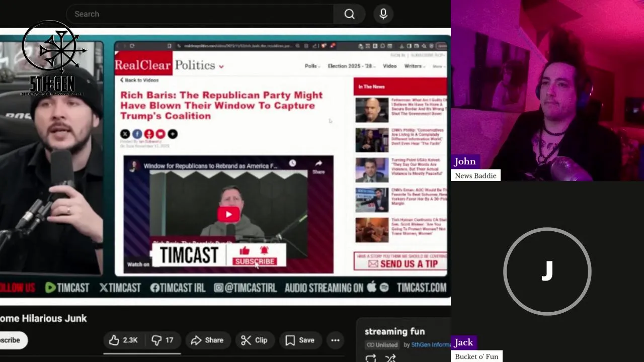Image resolution: width=644 pixels, height=362 pixels.
Task: Click the Facebook share icon under headline
Action: click(137, 134)
